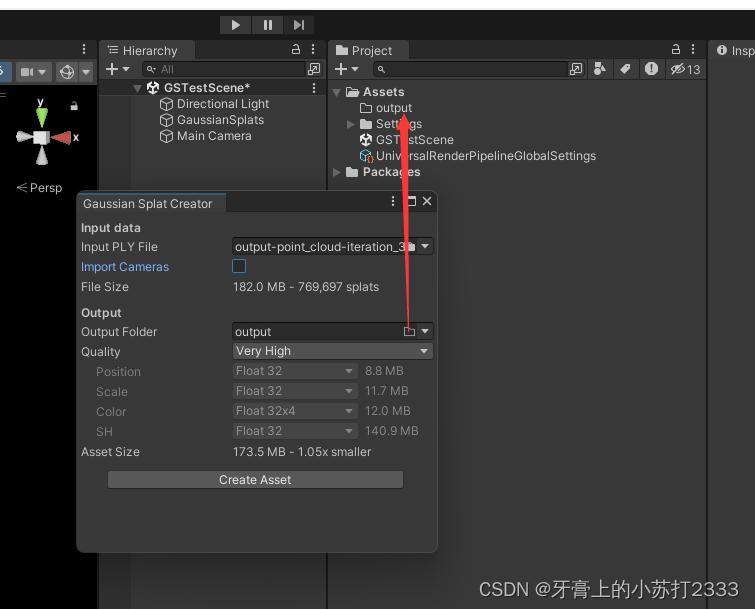Image resolution: width=755 pixels, height=609 pixels.
Task: Click the Import Cameras label link
Action: tap(125, 267)
